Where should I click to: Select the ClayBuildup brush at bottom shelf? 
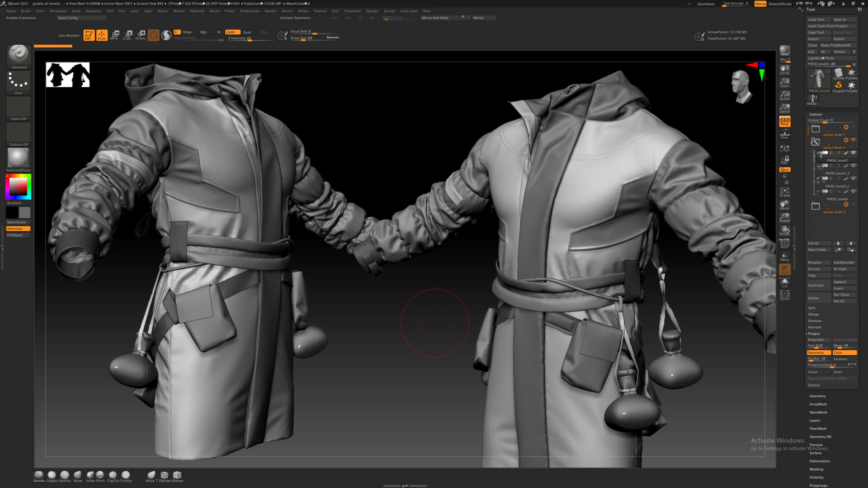click(52, 475)
